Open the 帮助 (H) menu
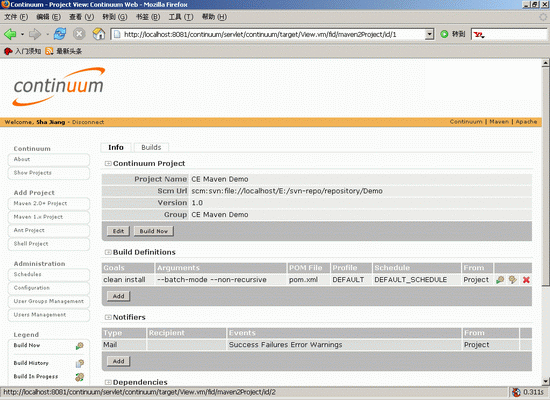Screen dimensions: 550x400 coord(214,17)
